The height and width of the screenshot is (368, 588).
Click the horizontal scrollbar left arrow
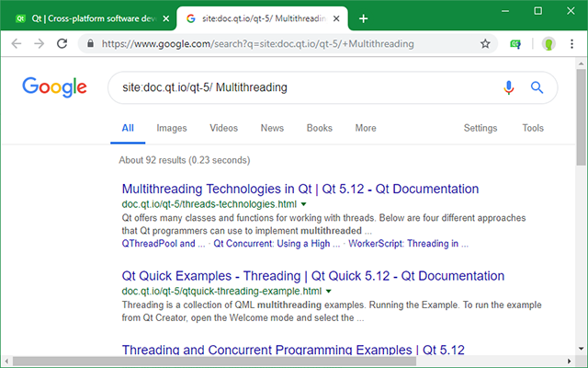(6, 362)
